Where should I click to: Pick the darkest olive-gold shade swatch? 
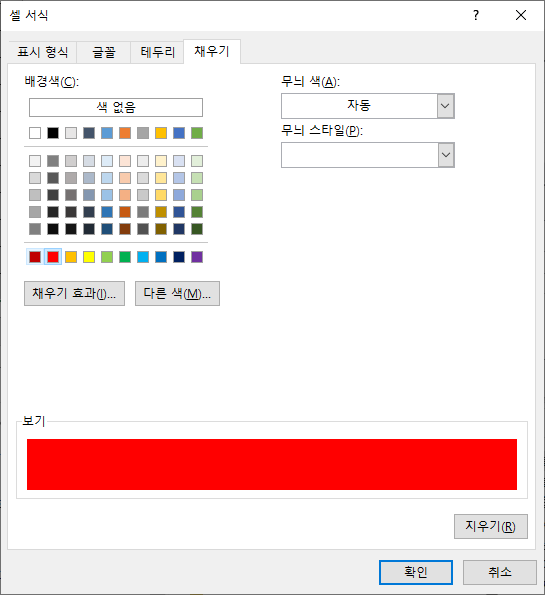(161, 229)
